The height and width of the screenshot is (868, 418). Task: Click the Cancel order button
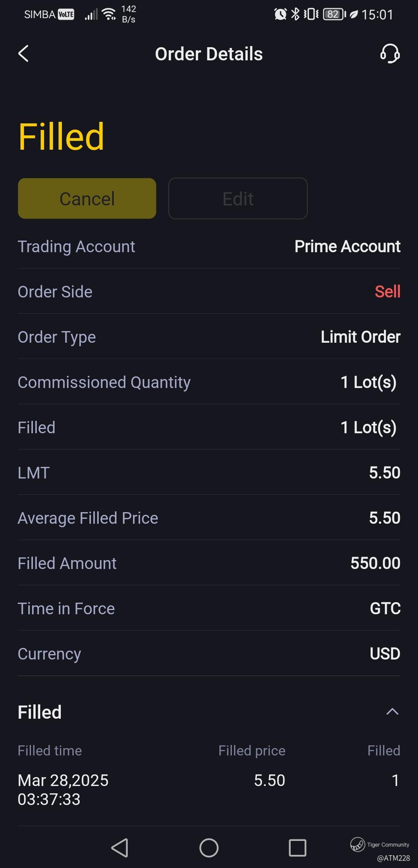[x=87, y=198]
